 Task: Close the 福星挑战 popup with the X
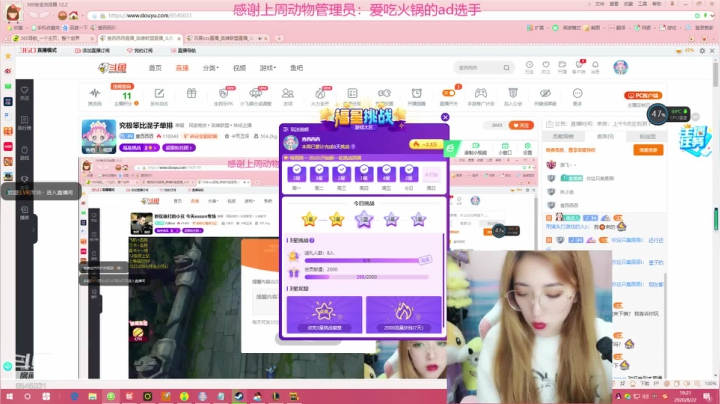pyautogui.click(x=445, y=117)
